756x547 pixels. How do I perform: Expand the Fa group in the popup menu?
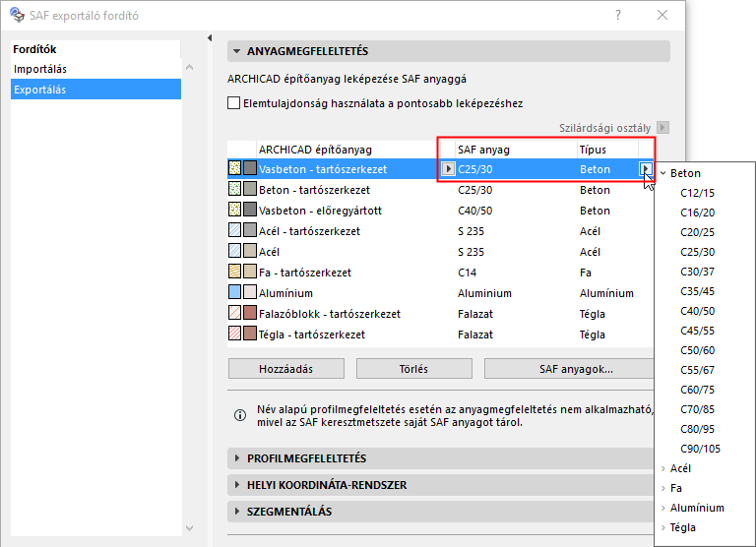point(663,488)
